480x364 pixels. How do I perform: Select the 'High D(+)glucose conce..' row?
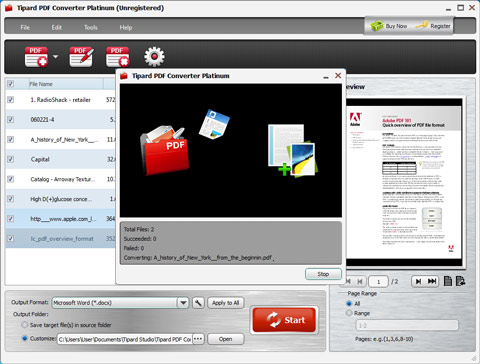61,199
